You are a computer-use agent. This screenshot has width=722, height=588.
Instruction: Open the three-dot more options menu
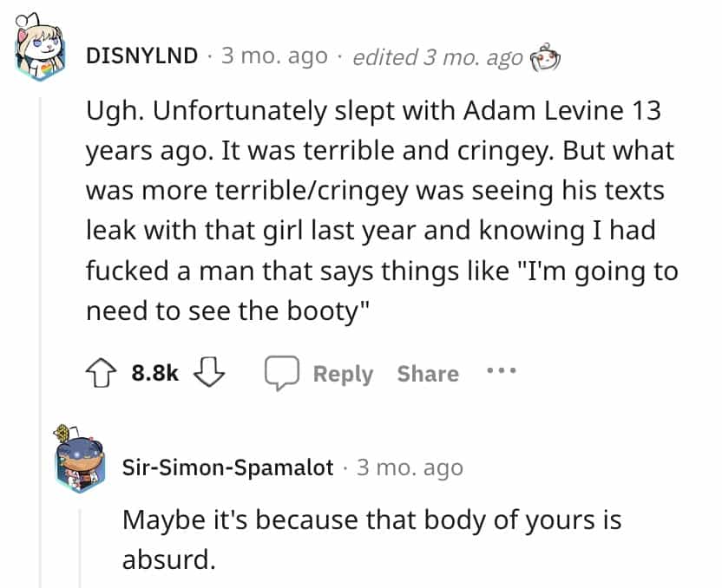(501, 371)
